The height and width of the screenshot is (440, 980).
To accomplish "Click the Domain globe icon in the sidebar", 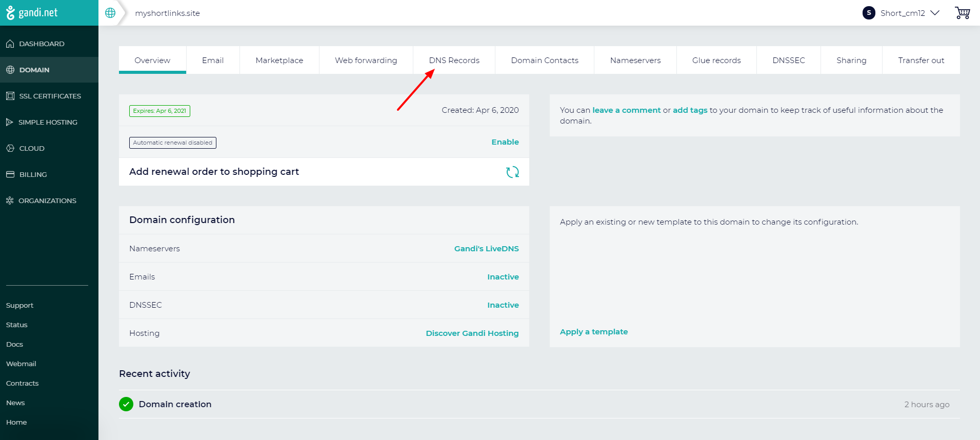I will [x=10, y=70].
